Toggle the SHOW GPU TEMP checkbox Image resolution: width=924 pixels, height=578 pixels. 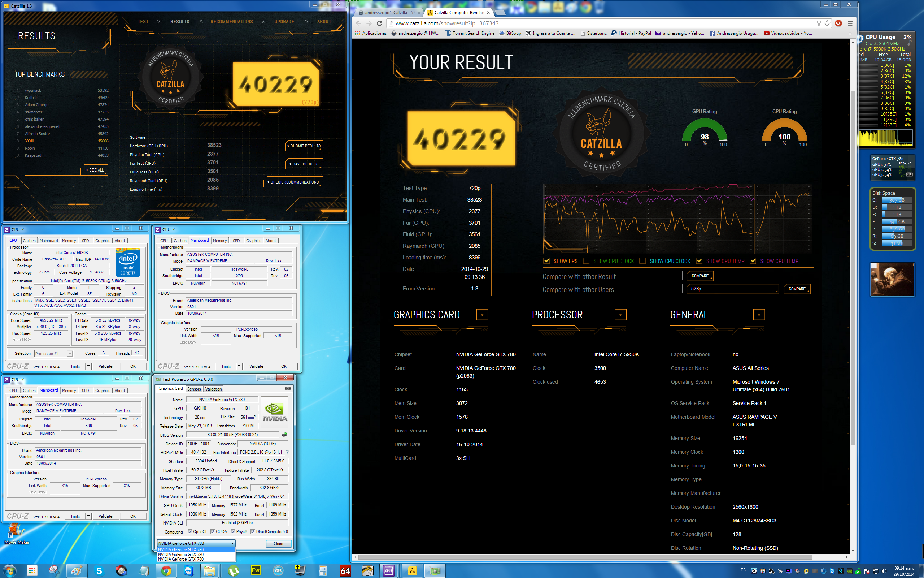pos(699,261)
